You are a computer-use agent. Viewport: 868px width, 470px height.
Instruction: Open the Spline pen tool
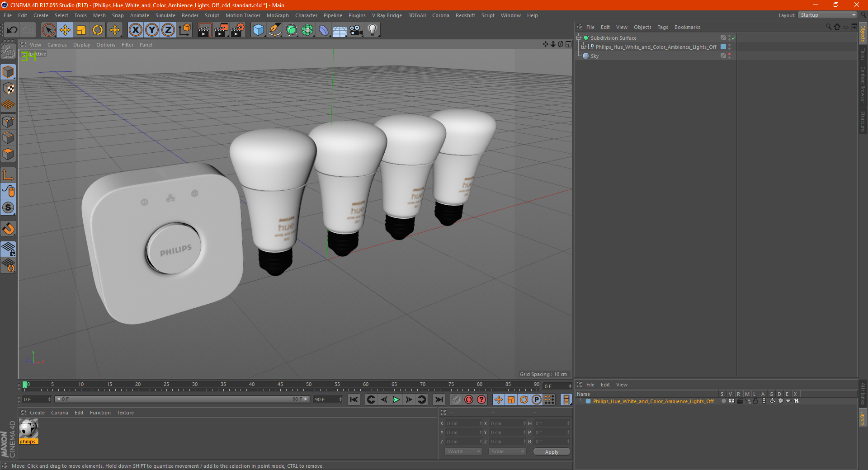point(275,30)
